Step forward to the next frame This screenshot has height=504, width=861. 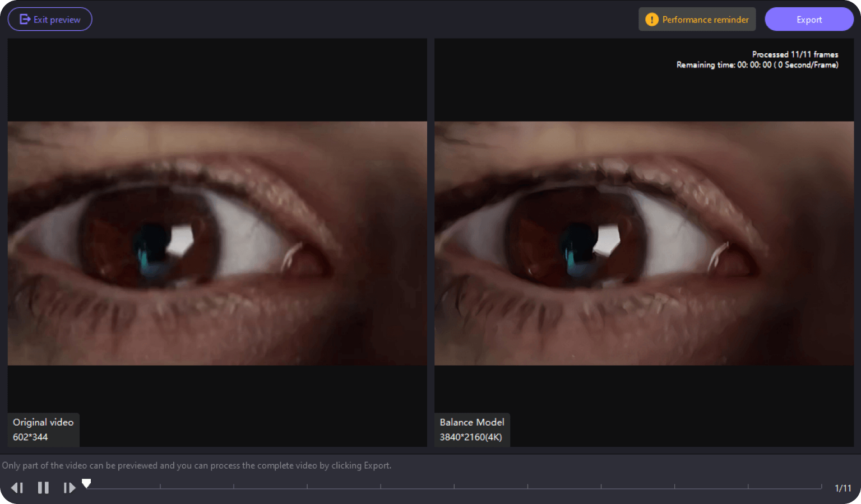[x=69, y=488]
